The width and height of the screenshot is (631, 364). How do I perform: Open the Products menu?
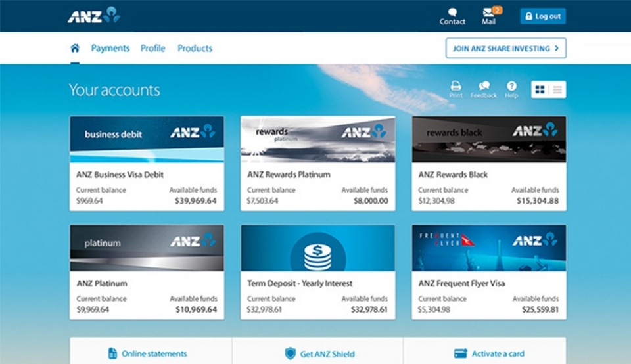[x=195, y=48]
